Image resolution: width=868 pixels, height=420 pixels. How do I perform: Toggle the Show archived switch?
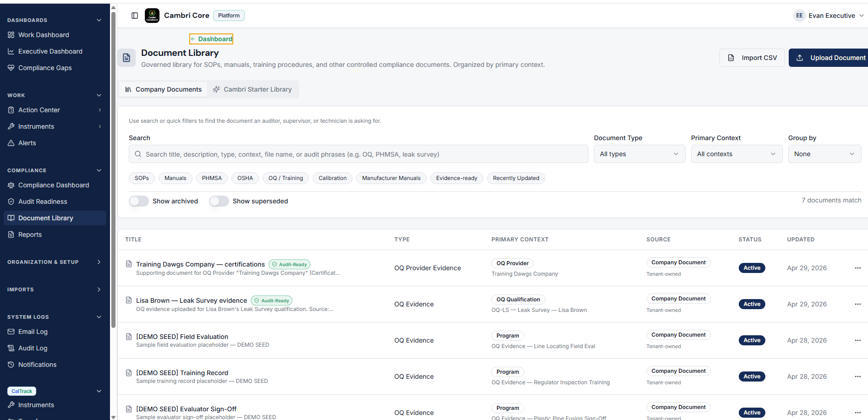click(x=139, y=201)
